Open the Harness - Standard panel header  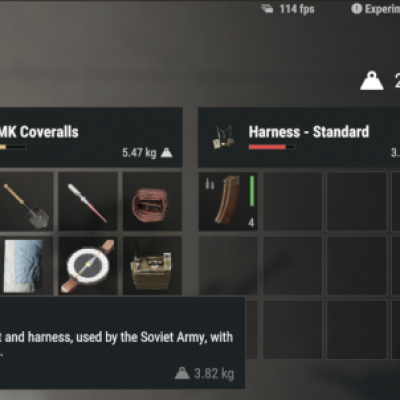click(x=299, y=137)
